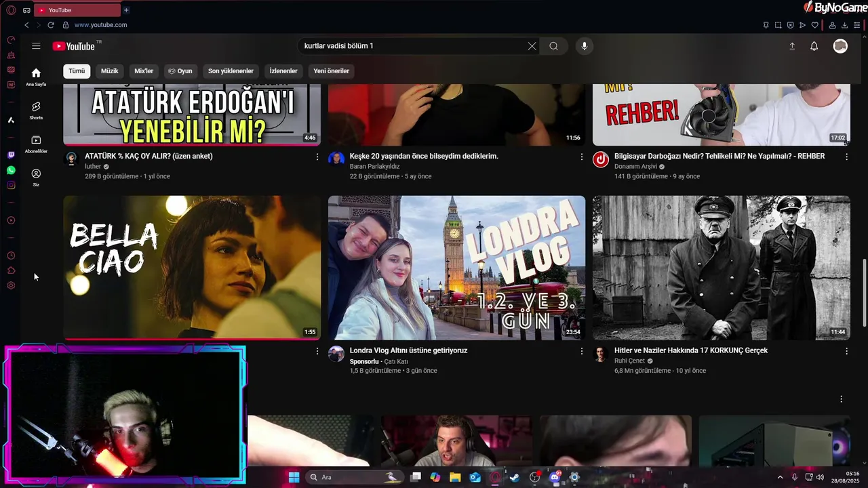Open options menu for the Bella Ciao video
Viewport: 868px width, 488px height.
click(x=317, y=351)
